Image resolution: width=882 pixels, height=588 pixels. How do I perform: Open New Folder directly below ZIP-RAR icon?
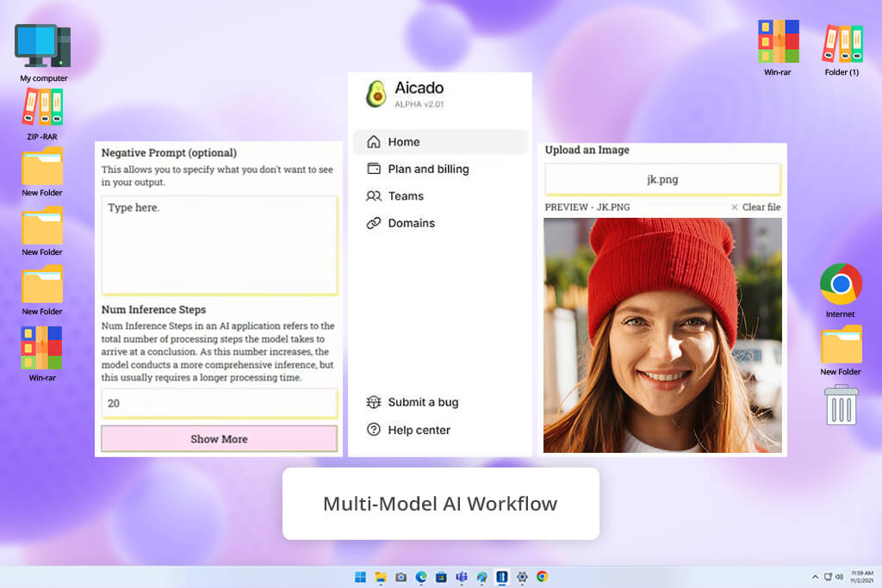point(42,172)
